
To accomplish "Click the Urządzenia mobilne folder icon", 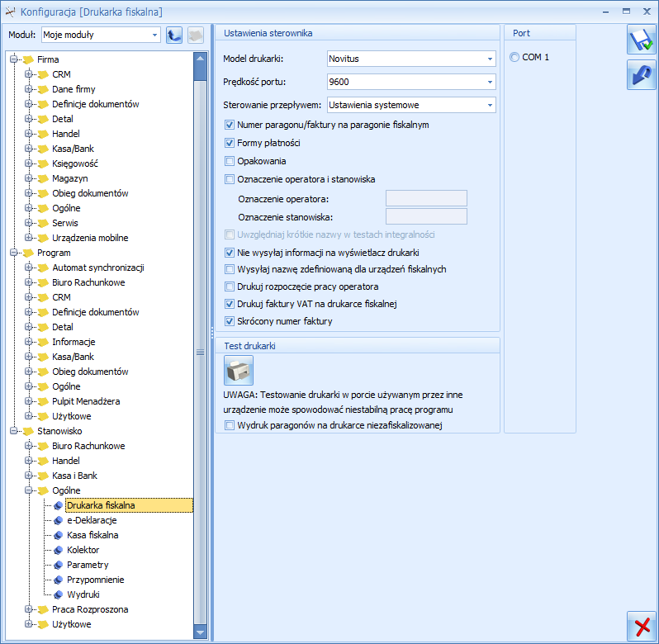I will [43, 238].
